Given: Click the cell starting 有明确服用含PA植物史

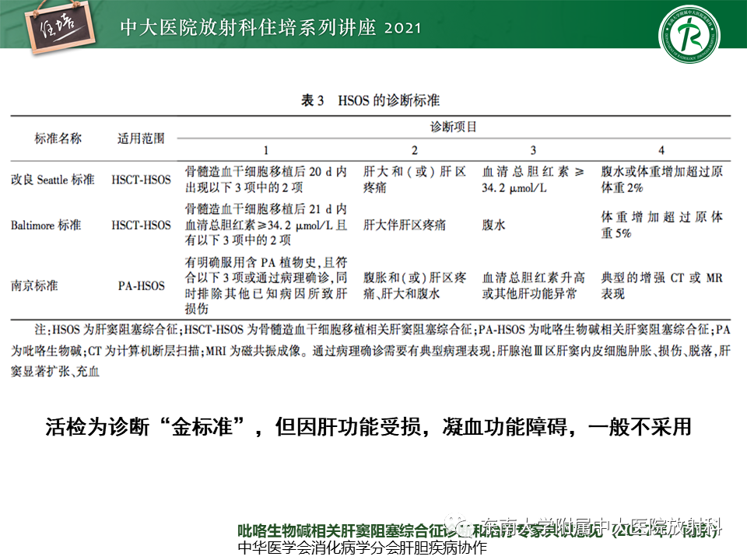Looking at the screenshot, I should click(x=266, y=285).
